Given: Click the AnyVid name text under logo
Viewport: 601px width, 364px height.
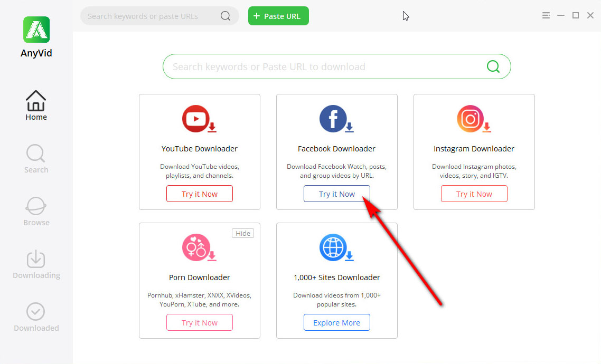Looking at the screenshot, I should [36, 53].
